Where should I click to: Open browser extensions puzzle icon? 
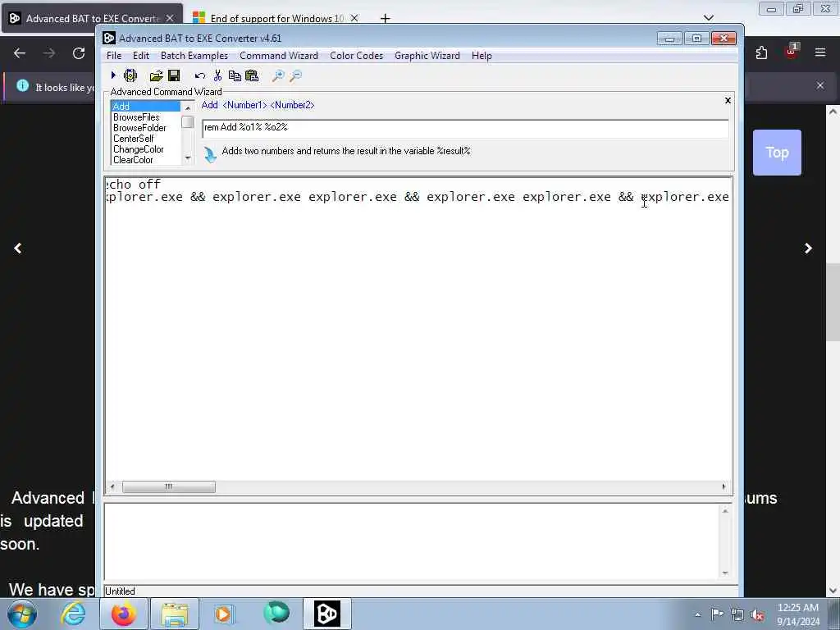[761, 52]
